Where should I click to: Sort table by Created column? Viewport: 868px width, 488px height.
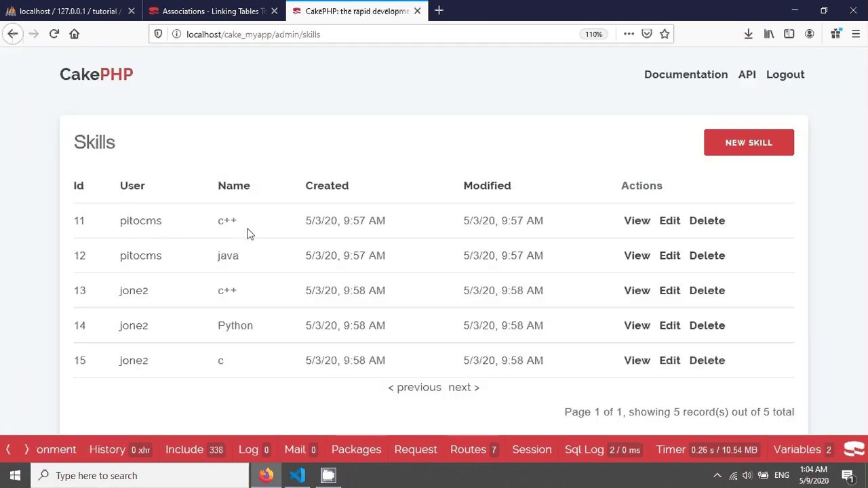pyautogui.click(x=327, y=186)
